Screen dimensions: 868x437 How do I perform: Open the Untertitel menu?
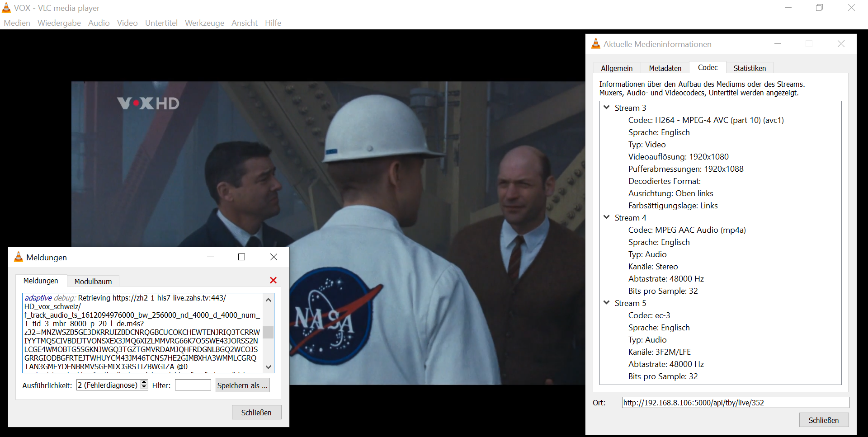pos(161,23)
